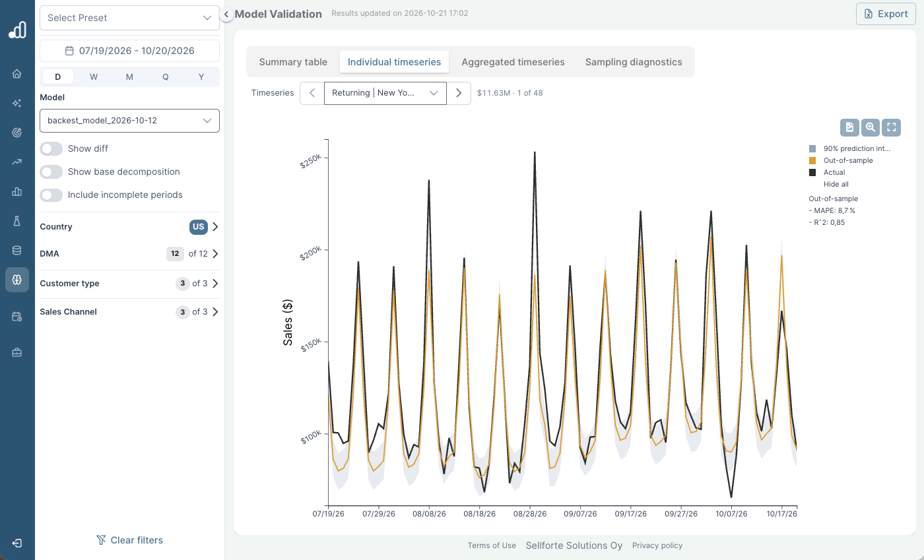Viewport: 924px width, 560px height.
Task: Go to the Sampling diagnostics tab
Action: pyautogui.click(x=634, y=62)
